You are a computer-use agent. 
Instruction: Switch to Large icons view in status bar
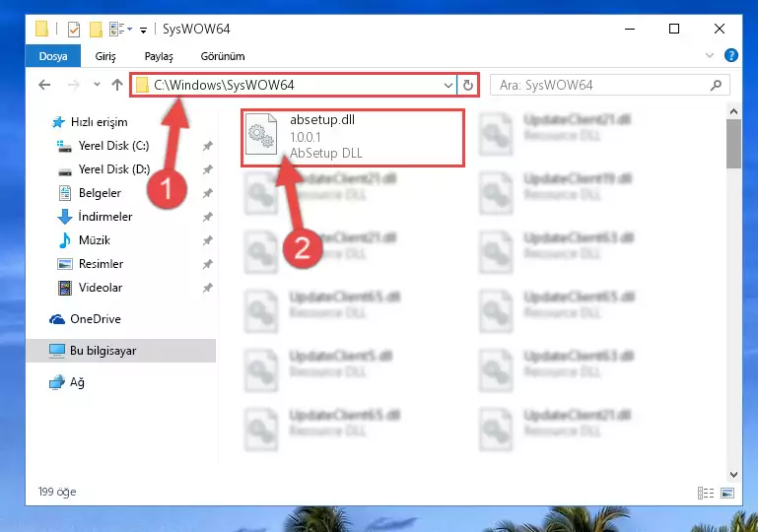click(x=727, y=493)
